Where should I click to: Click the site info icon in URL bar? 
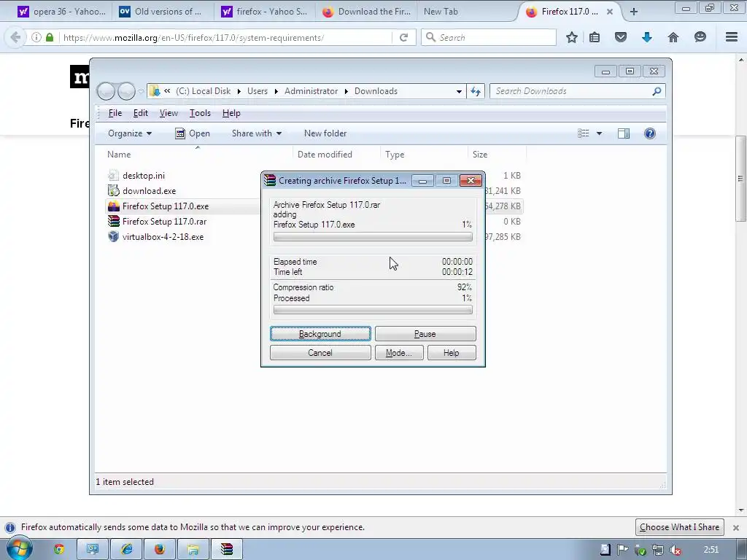36,37
